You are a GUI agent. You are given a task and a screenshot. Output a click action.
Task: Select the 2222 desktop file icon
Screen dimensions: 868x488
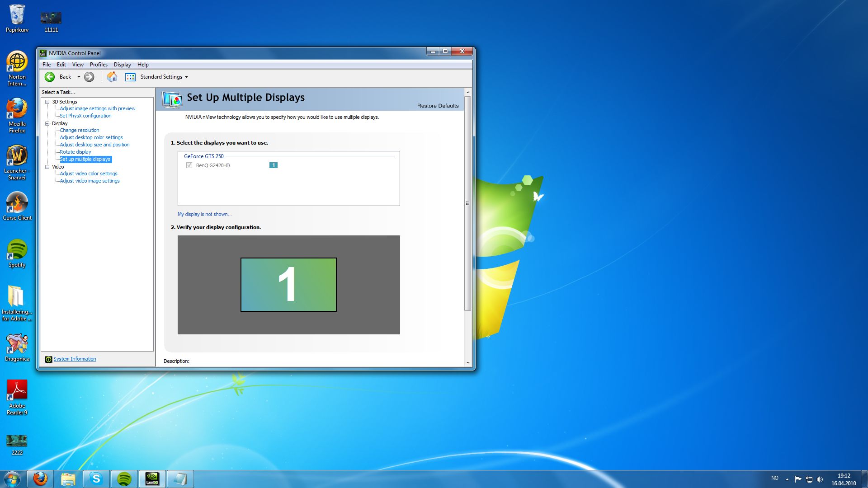(x=17, y=445)
